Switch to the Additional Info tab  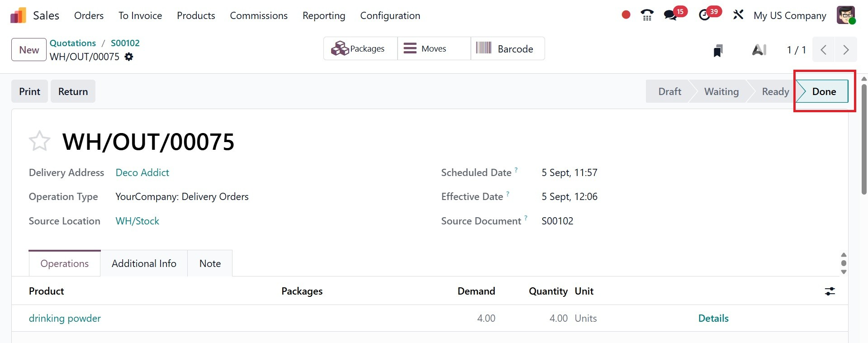pos(144,263)
